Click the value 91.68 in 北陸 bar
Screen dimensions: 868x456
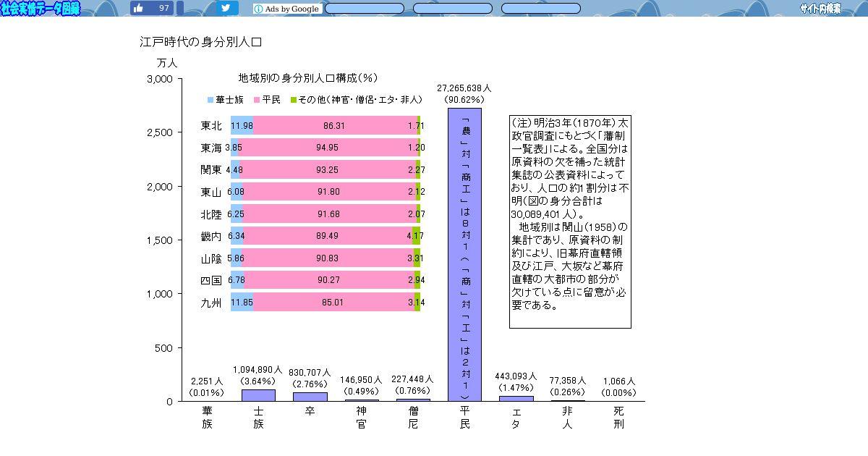point(328,215)
